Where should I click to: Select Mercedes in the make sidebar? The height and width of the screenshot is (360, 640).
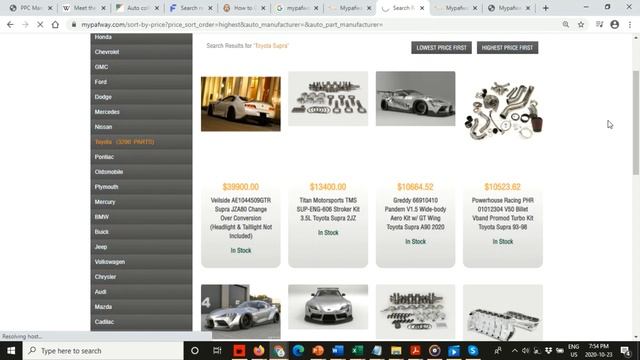click(x=141, y=112)
